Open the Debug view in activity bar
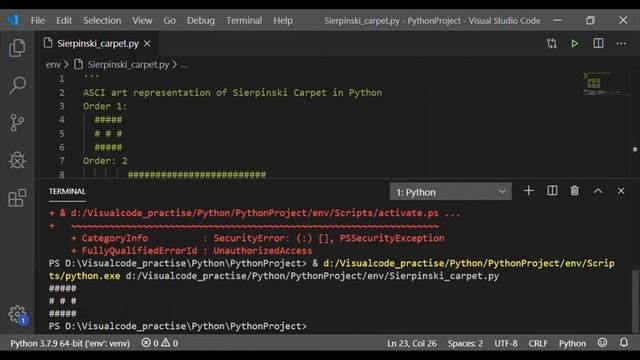640x360 pixels. (17, 160)
